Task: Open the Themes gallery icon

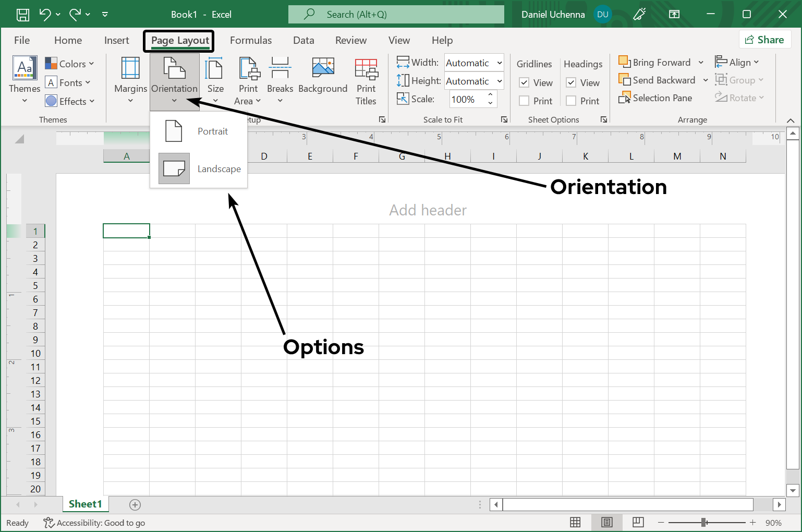Action: click(23, 68)
